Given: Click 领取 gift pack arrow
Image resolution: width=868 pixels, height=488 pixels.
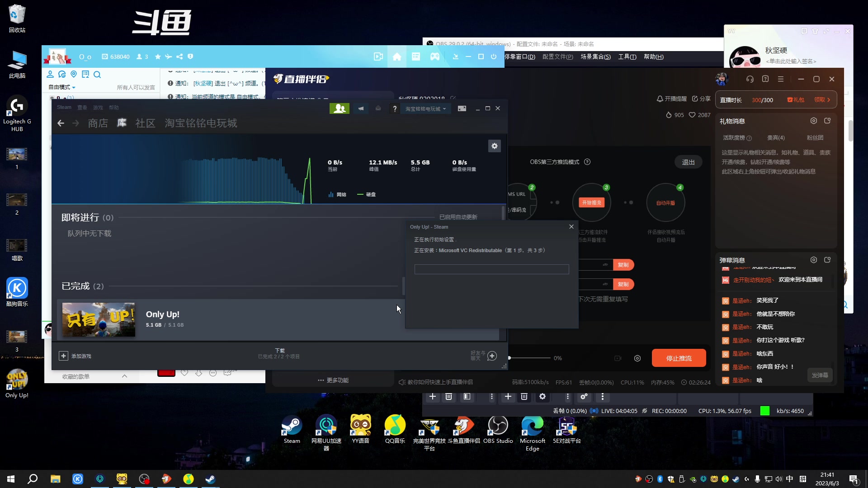Looking at the screenshot, I should click(x=822, y=100).
